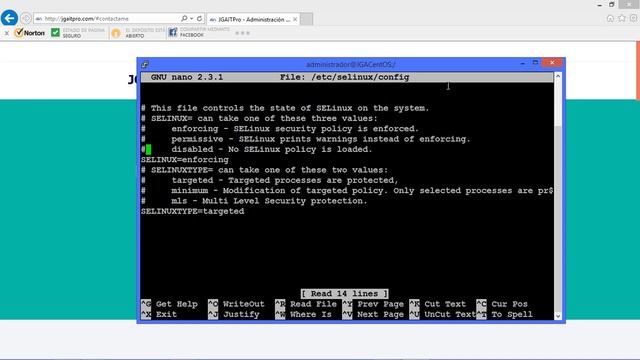Click the Facebook share icon
The image size is (640, 360).
[173, 32]
